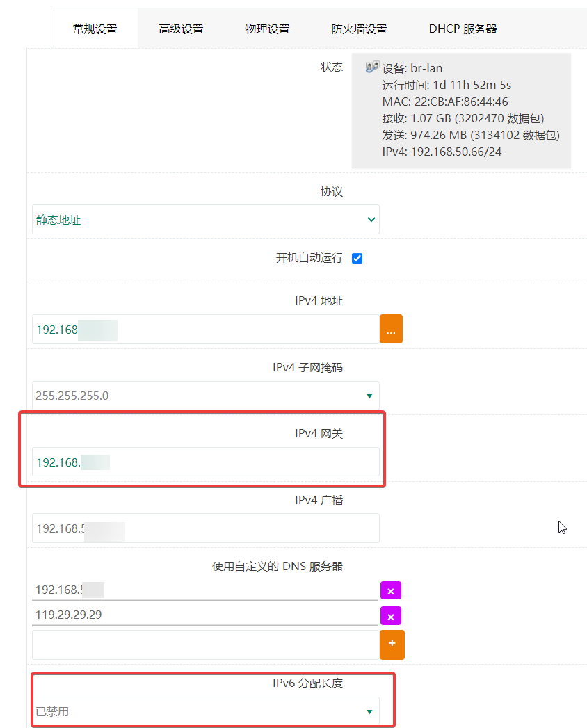
Task: Select the 常规设置 tab
Action: point(95,29)
